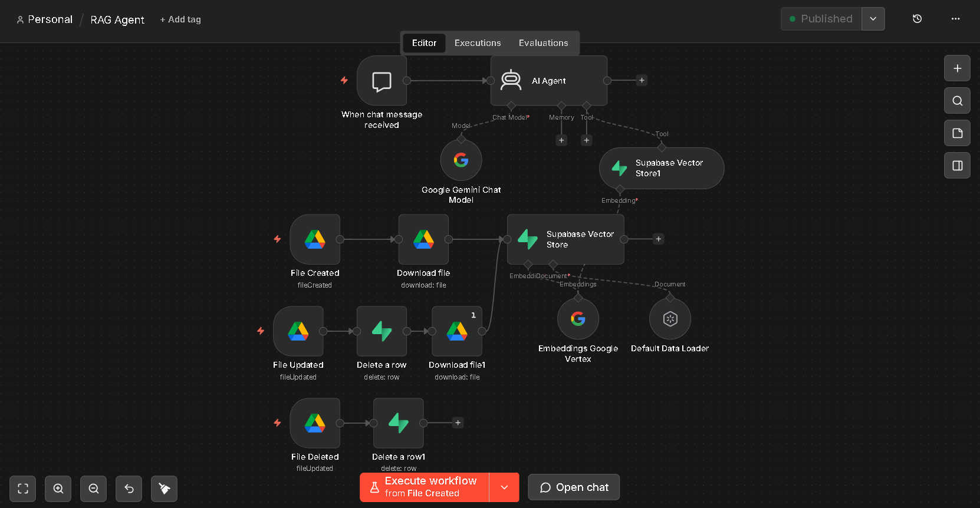Viewport: 980px width, 508px height.
Task: Select the Embeddings Google Vertex node
Action: [578, 319]
